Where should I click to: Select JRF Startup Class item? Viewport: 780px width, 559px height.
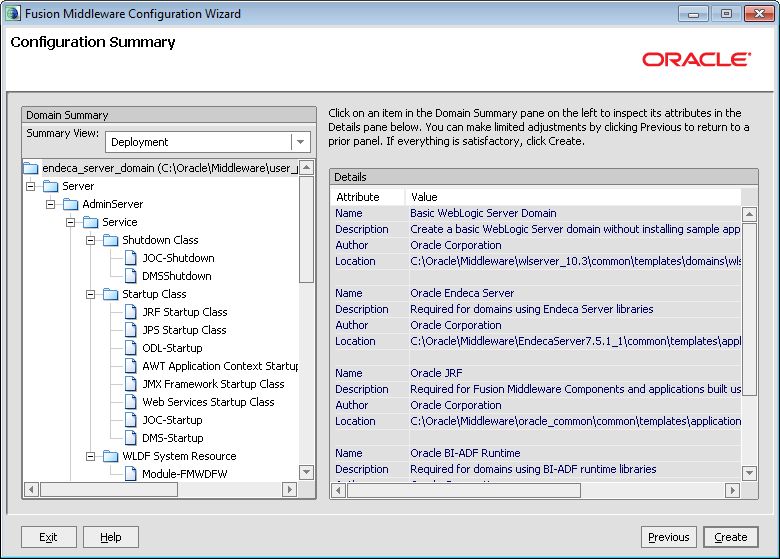pyautogui.click(x=185, y=312)
